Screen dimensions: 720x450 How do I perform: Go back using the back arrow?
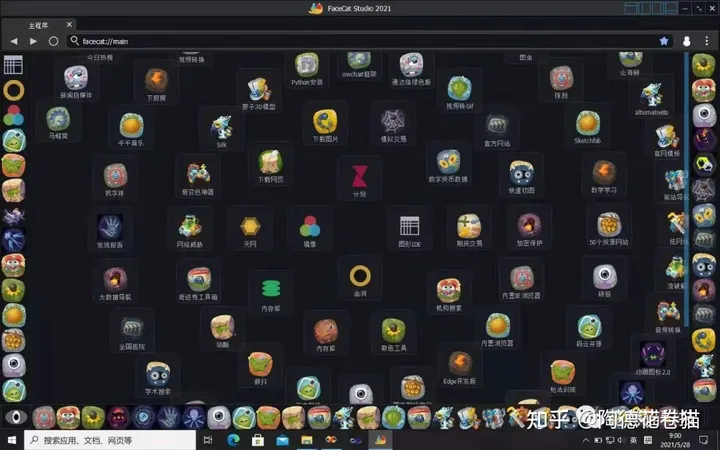click(x=14, y=41)
